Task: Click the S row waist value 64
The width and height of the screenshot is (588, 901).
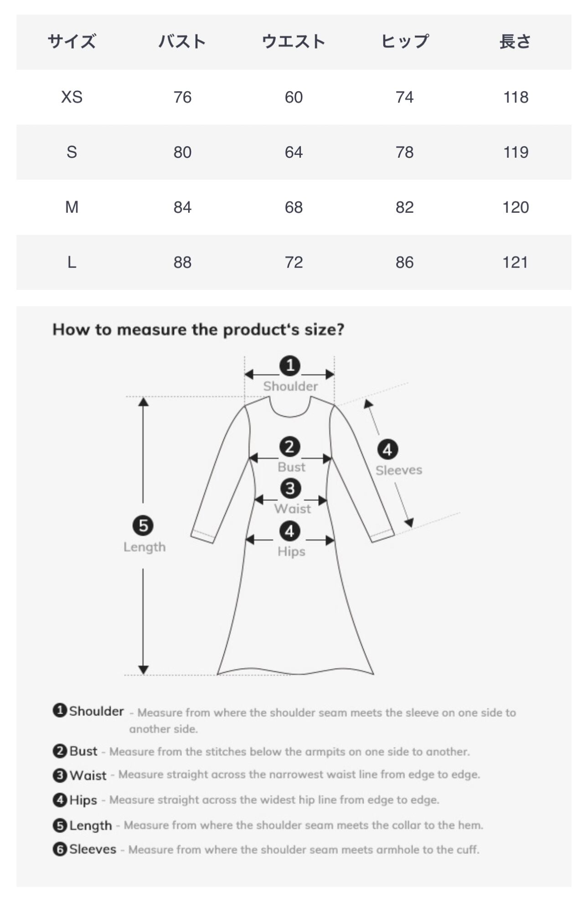Action: click(294, 152)
